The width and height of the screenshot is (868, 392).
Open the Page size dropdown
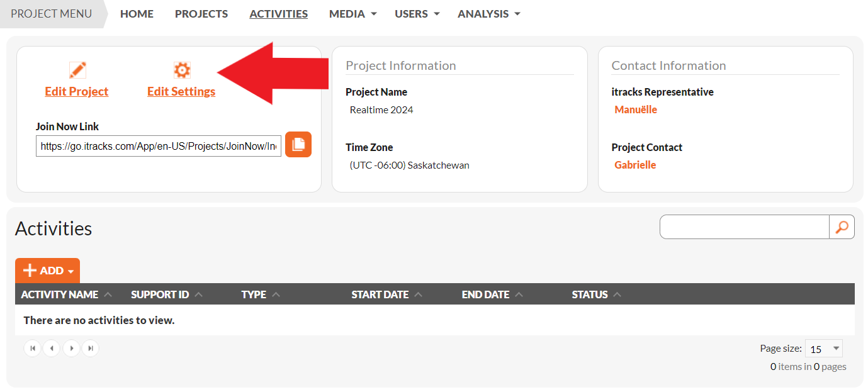pos(823,349)
